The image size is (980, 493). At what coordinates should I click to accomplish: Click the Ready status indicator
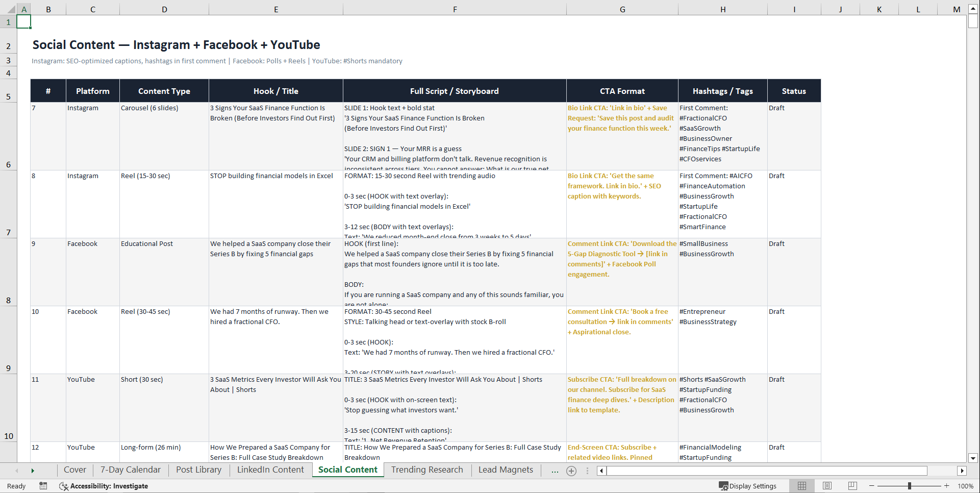click(x=16, y=486)
